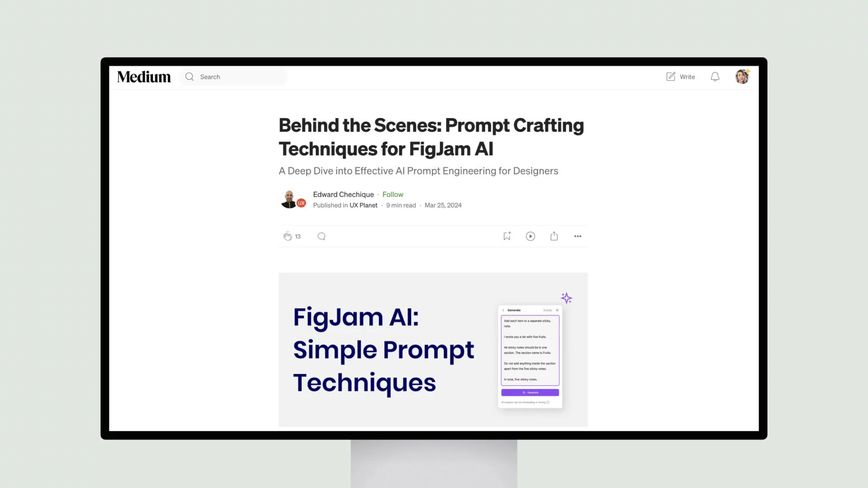Screen dimensions: 868x488
Task: Click the notification bell icon
Action: point(715,76)
